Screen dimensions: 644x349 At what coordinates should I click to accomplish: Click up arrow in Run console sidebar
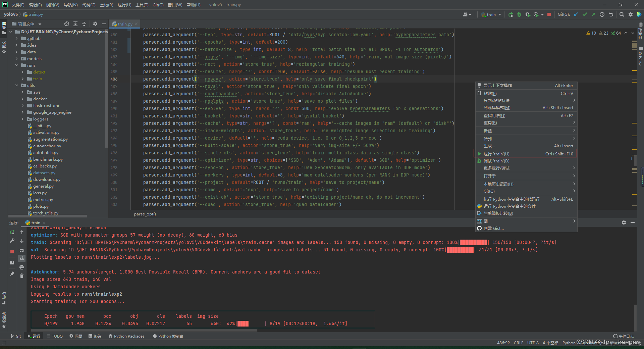click(22, 232)
